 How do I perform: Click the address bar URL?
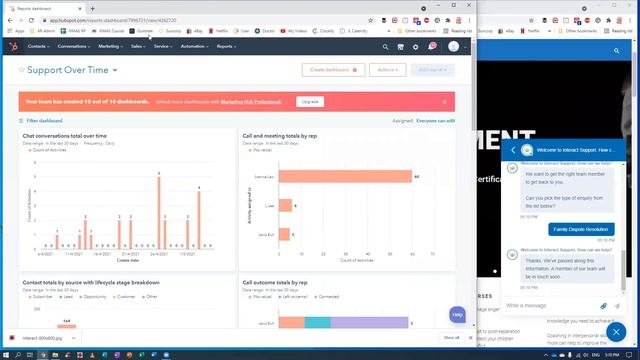(x=113, y=20)
